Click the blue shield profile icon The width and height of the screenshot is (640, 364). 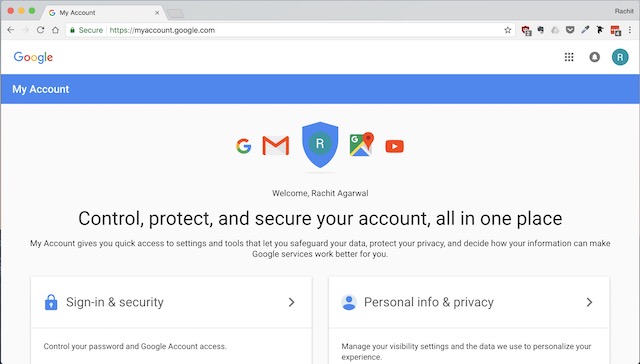320,144
